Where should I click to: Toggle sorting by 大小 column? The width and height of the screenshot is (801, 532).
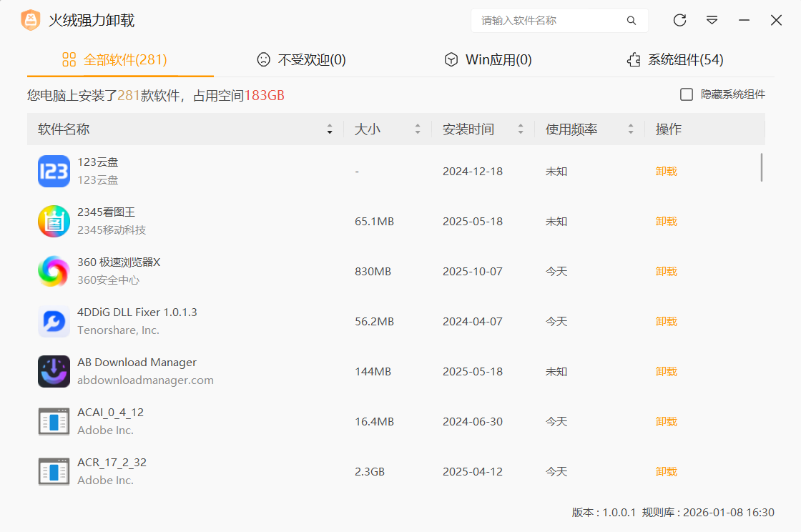click(418, 129)
